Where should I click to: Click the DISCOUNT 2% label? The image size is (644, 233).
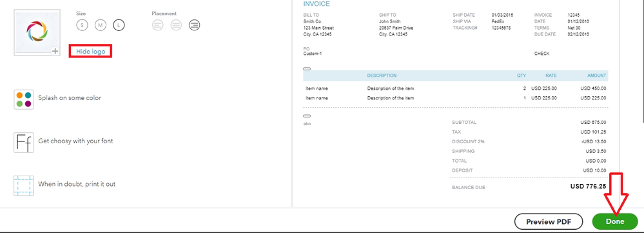point(468,141)
